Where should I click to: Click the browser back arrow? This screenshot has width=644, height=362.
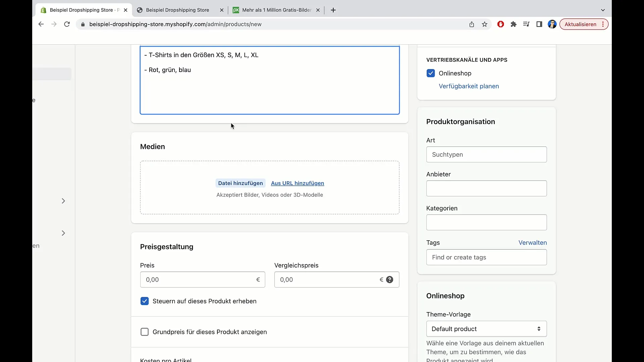click(41, 24)
